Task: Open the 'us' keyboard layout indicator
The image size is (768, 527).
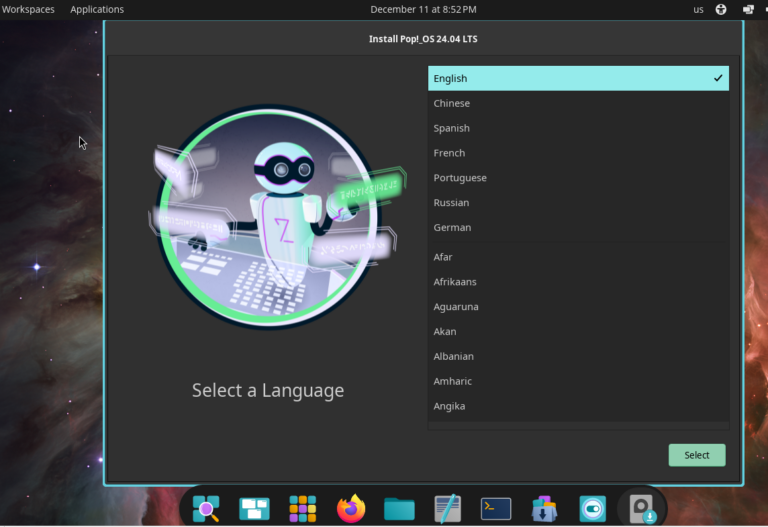Action: pyautogui.click(x=698, y=10)
